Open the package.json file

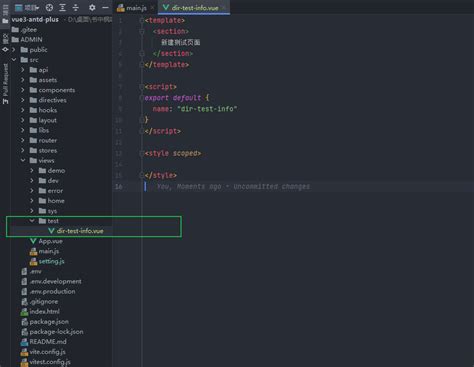pos(49,322)
